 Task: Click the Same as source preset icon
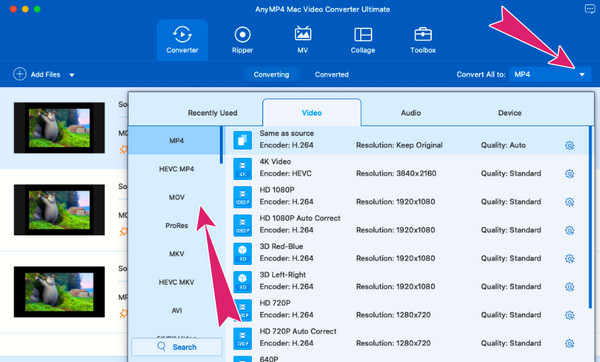[x=242, y=140]
